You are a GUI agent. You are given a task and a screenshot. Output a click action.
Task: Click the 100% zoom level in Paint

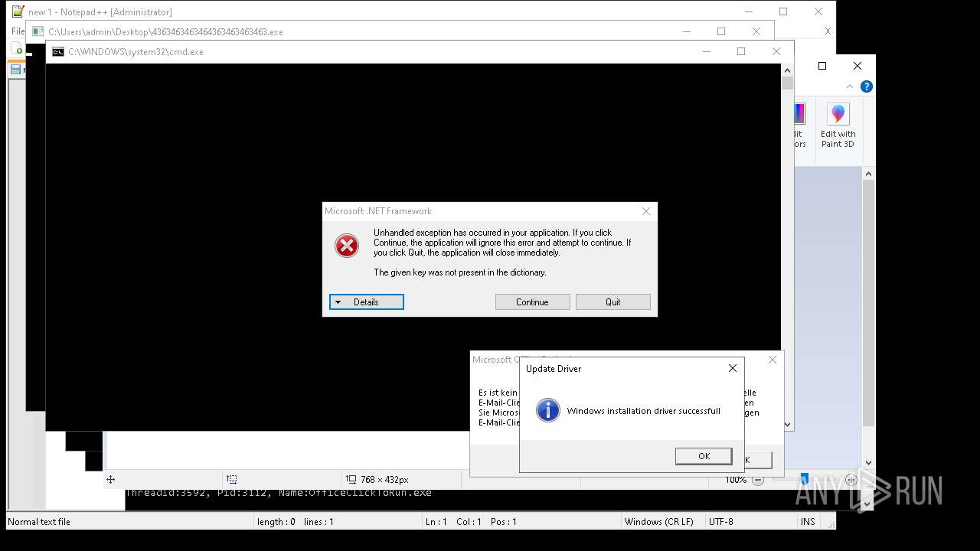click(x=736, y=480)
